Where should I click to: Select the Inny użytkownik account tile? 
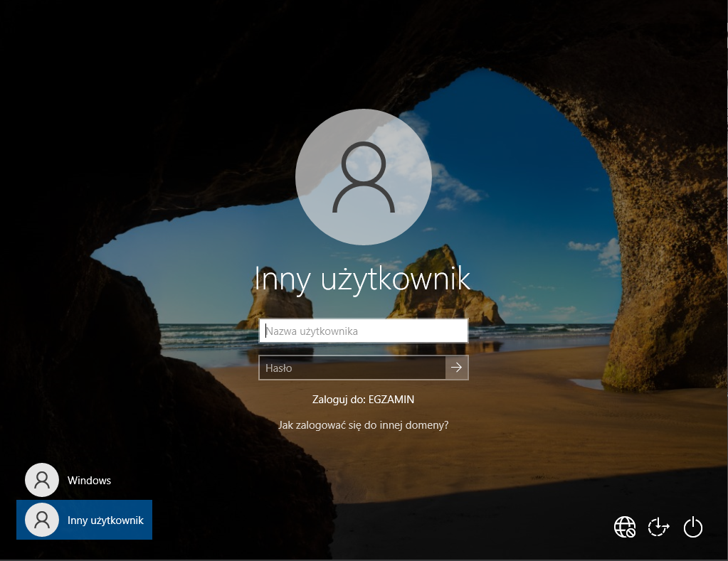(x=85, y=520)
